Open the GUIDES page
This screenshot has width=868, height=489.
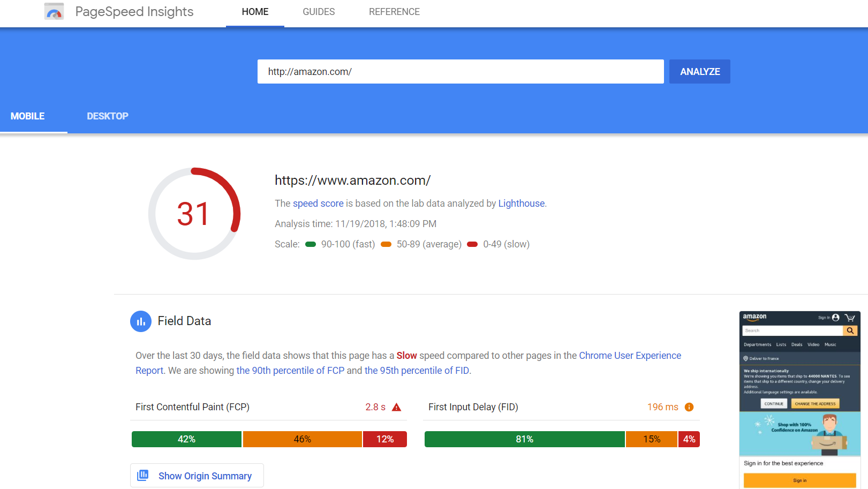click(x=319, y=11)
